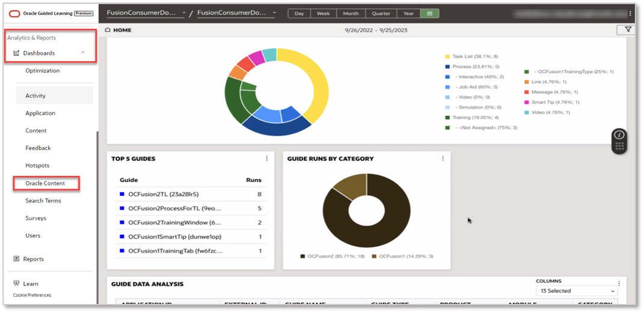Open the Content dashboard
Viewport: 644px width, 313px height.
point(36,131)
